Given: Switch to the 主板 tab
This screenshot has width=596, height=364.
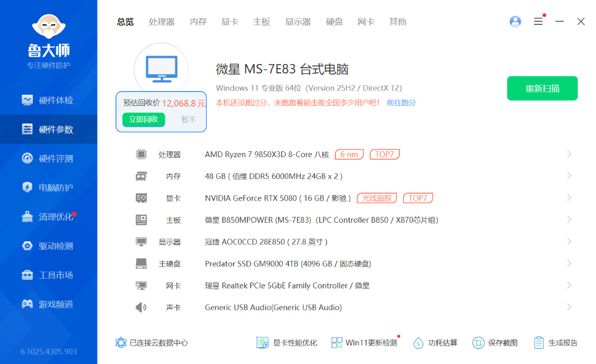Looking at the screenshot, I should (x=262, y=22).
